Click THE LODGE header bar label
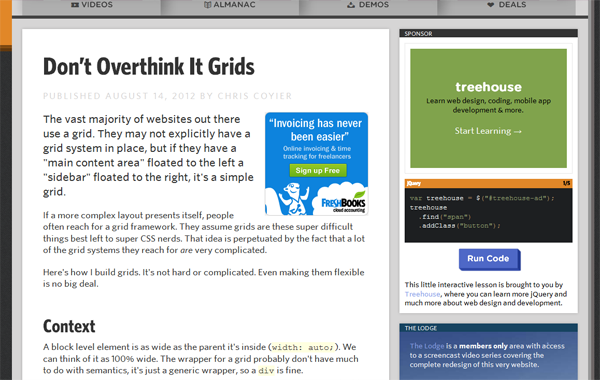Viewport: 600px width, 380px height. point(421,328)
